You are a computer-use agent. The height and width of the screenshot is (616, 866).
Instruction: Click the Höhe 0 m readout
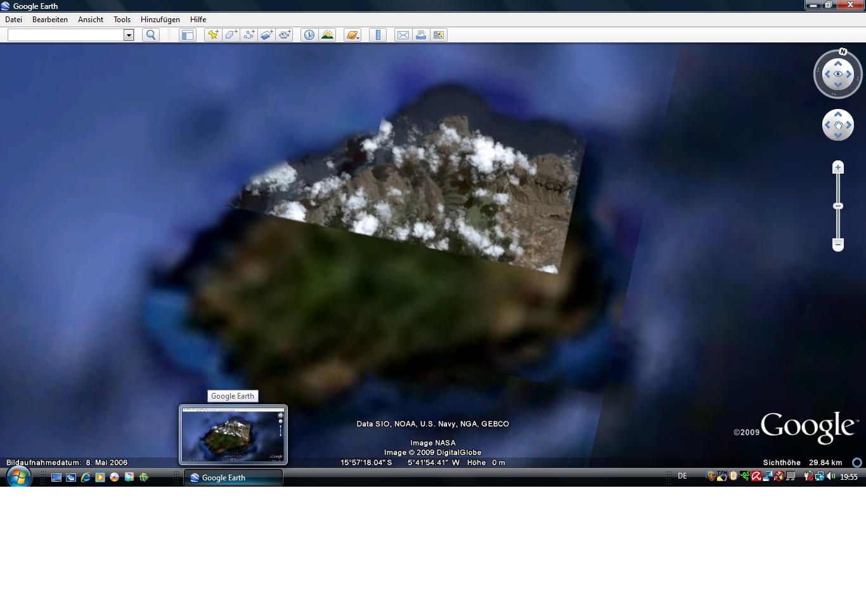[x=486, y=463]
